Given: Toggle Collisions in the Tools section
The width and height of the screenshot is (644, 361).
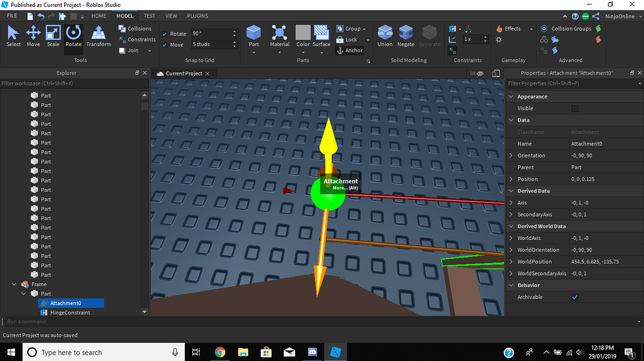Looking at the screenshot, I should [134, 28].
